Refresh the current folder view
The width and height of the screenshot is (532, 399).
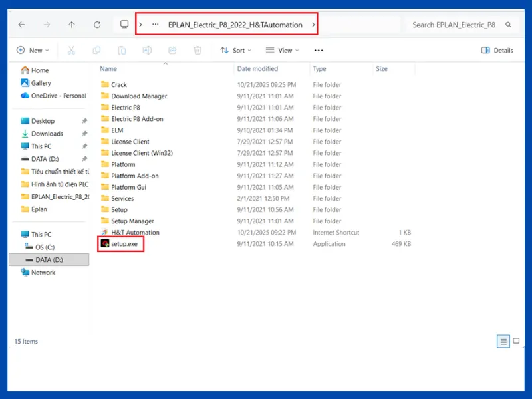[97, 25]
